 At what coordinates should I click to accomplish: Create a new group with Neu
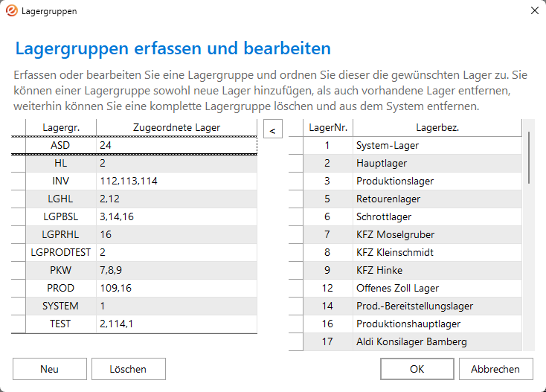click(x=49, y=369)
